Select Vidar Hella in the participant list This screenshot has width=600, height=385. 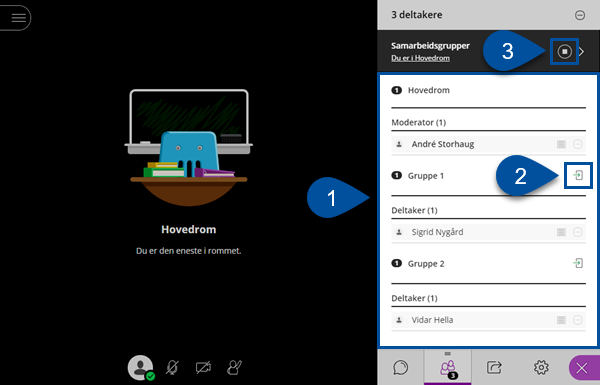(488, 320)
